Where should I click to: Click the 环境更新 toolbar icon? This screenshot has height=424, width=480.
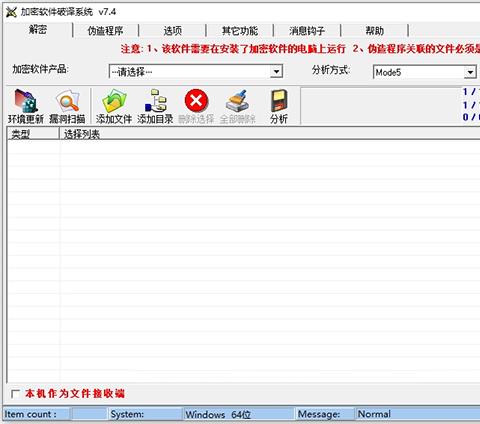coord(26,101)
